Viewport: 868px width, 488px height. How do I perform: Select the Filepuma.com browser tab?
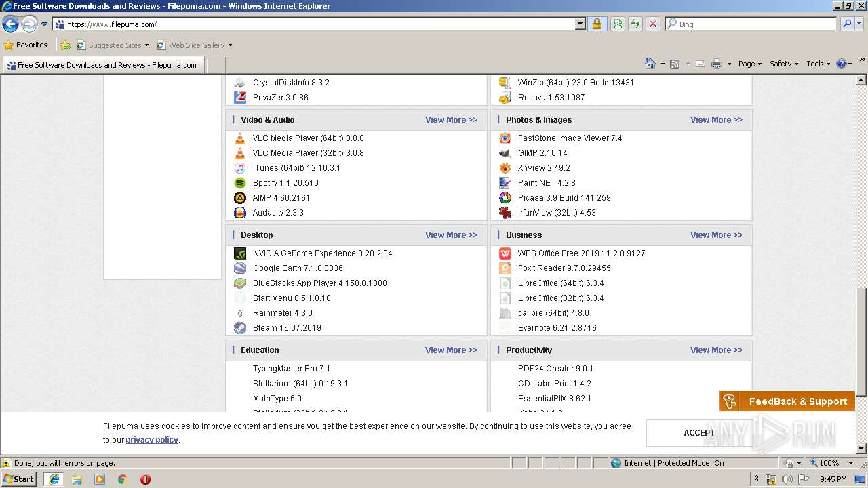[x=103, y=65]
